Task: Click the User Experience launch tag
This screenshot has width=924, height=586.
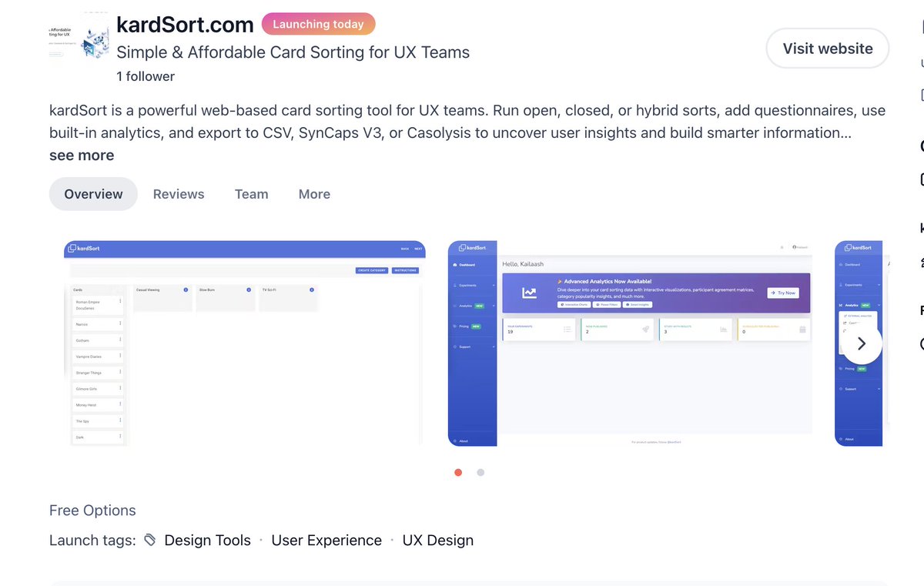Action: [x=326, y=541]
